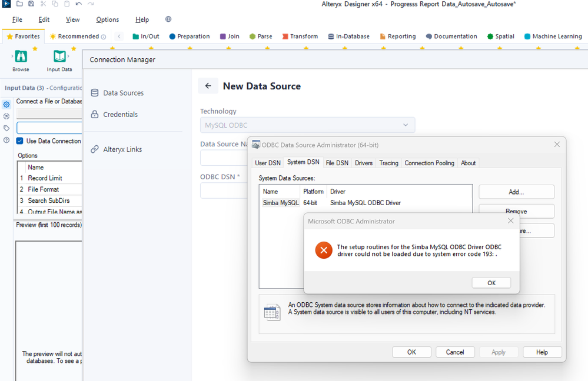
Task: Uncheck Use Data Connection checkbox
Action: [20, 141]
